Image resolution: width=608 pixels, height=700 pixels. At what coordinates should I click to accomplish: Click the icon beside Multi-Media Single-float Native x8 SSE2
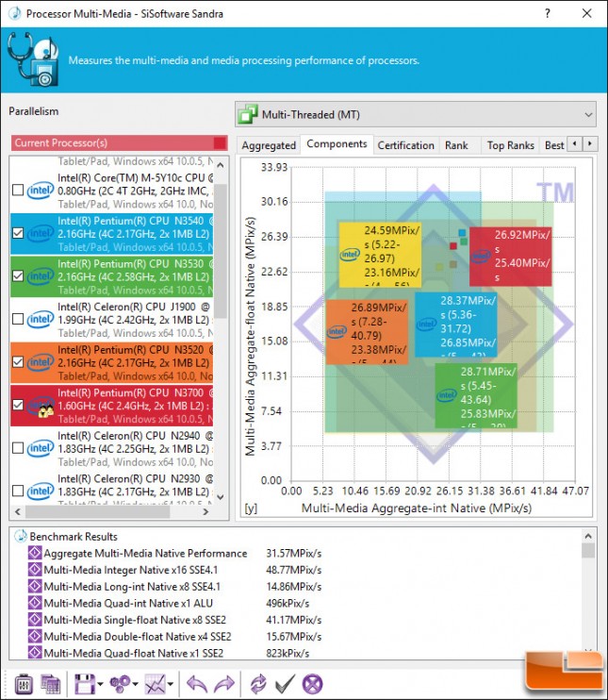[34, 620]
